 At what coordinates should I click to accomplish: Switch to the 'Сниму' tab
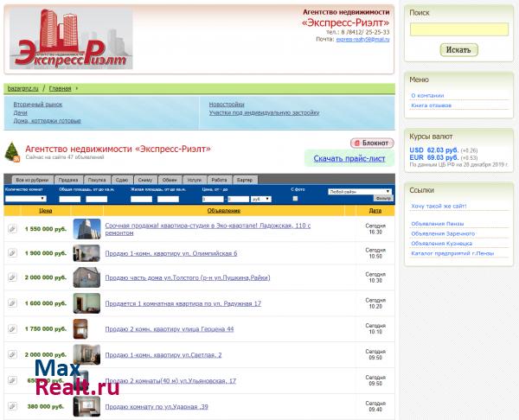pyautogui.click(x=145, y=180)
